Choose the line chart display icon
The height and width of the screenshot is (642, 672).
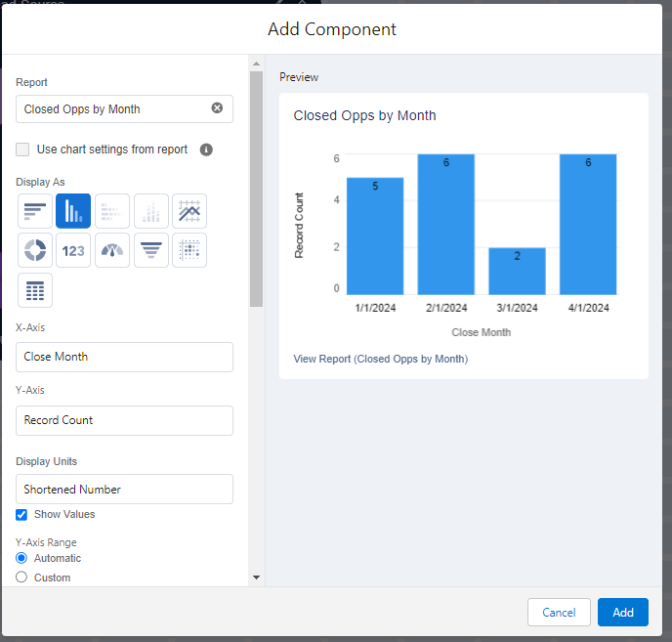(189, 211)
